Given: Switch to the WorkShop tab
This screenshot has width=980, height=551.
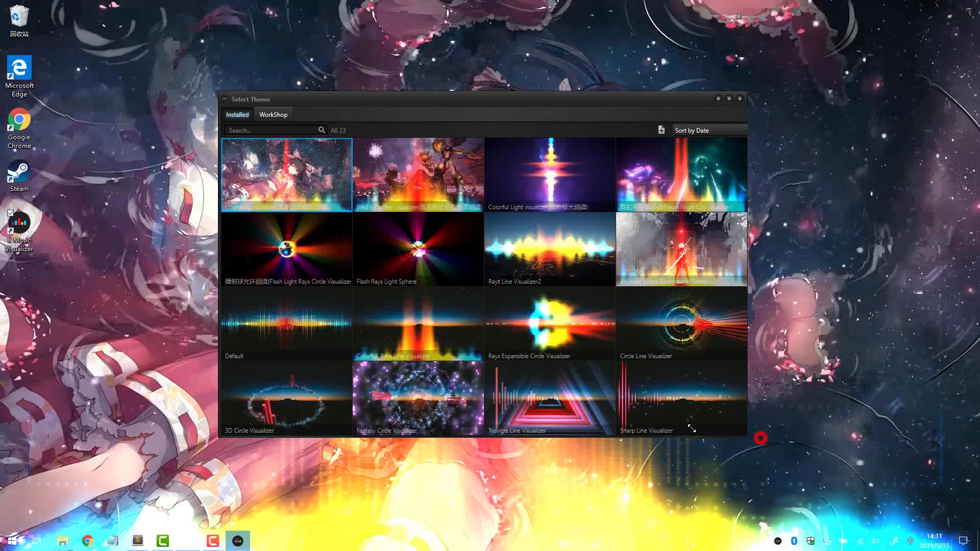Looking at the screenshot, I should click(273, 115).
